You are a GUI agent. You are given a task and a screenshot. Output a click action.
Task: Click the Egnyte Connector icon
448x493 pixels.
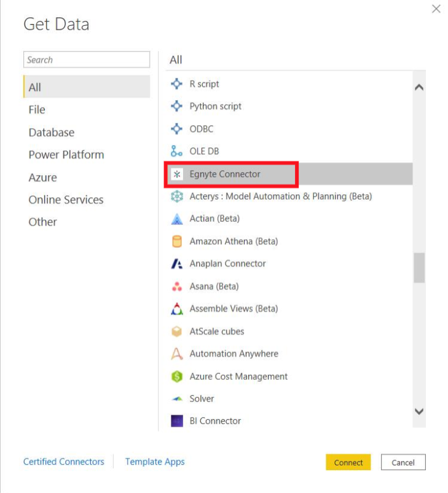[x=177, y=174]
